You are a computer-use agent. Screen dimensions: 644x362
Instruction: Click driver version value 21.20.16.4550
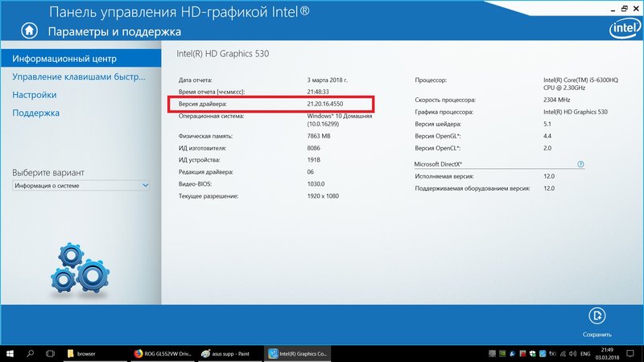tap(325, 104)
